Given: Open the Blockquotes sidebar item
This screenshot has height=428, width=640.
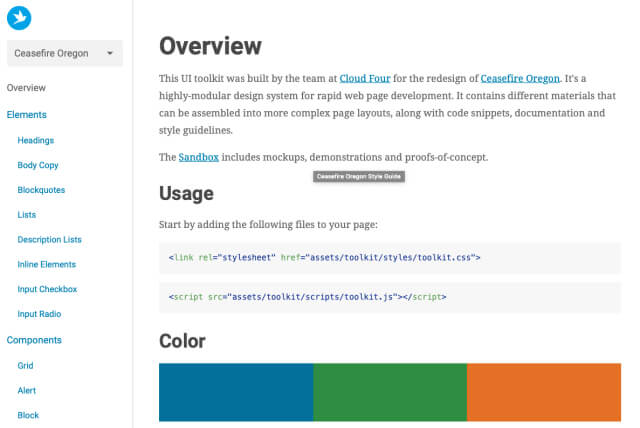Looking at the screenshot, I should tap(41, 190).
